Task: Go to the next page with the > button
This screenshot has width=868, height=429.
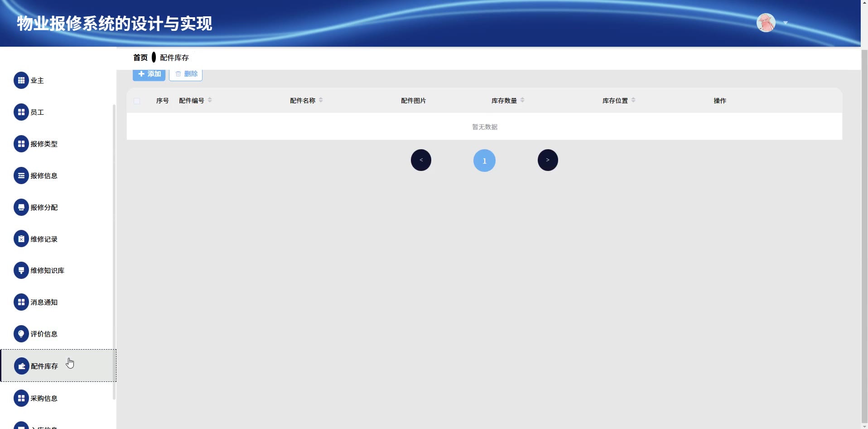Action: [548, 160]
